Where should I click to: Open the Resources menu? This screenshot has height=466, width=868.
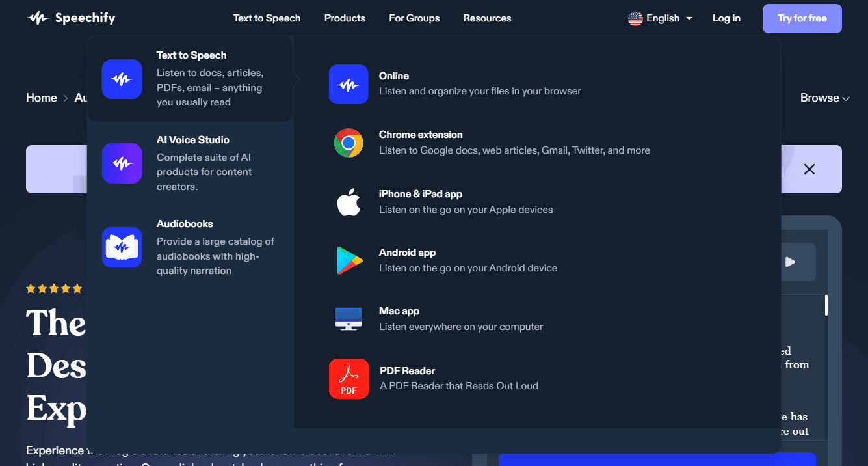pyautogui.click(x=487, y=18)
